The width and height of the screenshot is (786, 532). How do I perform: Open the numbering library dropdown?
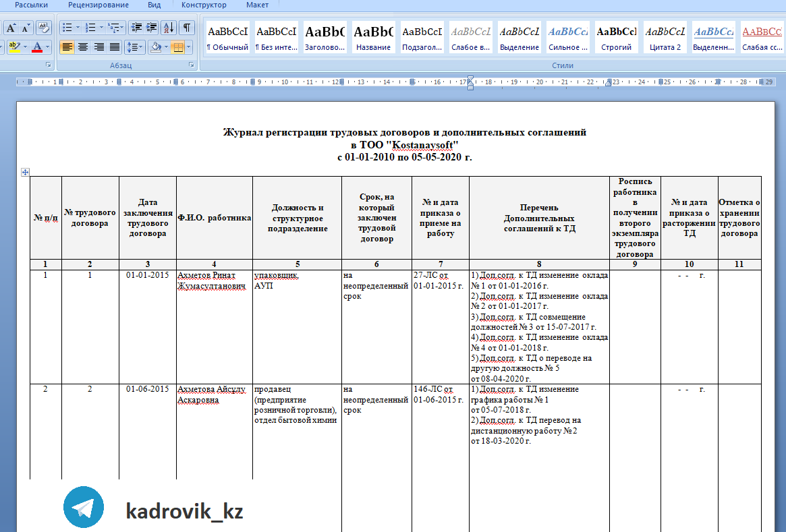pyautogui.click(x=101, y=28)
